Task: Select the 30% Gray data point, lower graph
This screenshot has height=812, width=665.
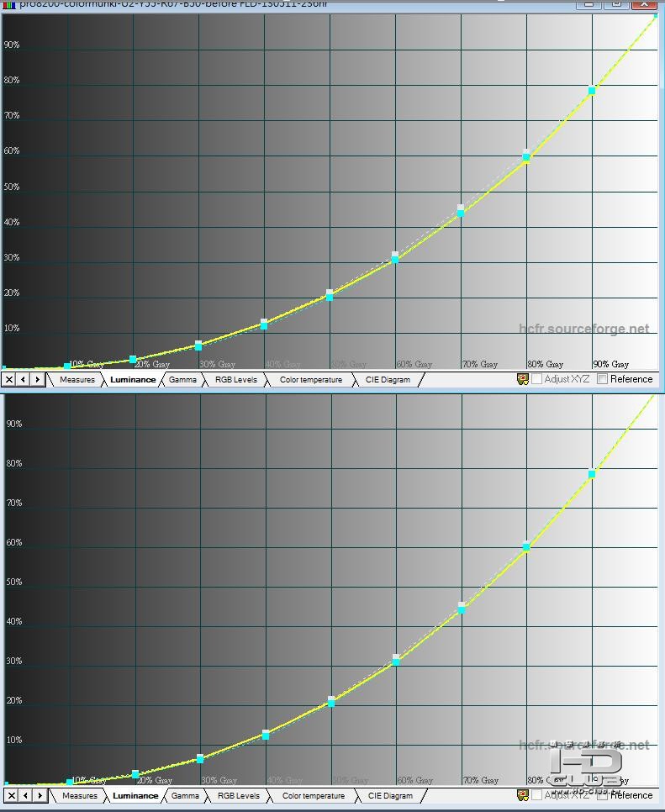Action: click(x=200, y=759)
